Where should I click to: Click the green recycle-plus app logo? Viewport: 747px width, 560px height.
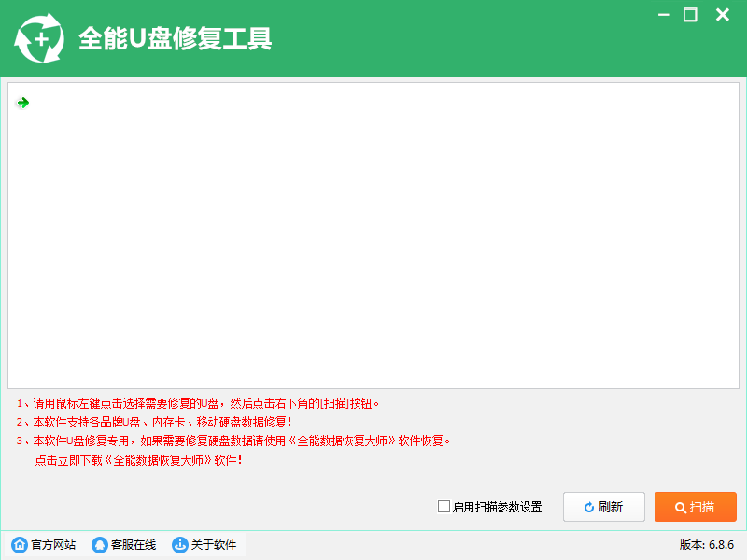coord(39,38)
